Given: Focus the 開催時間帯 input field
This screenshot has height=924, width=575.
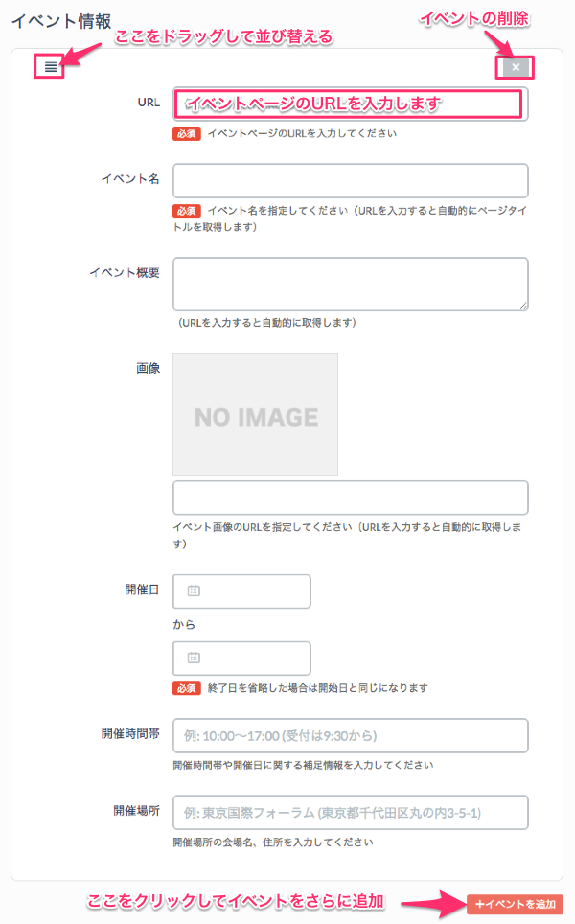Looking at the screenshot, I should (350, 735).
